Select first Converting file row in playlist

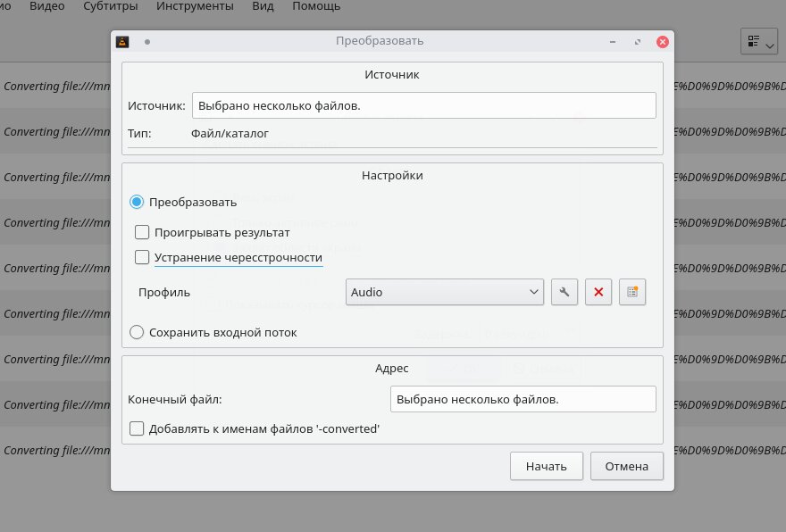(55, 87)
